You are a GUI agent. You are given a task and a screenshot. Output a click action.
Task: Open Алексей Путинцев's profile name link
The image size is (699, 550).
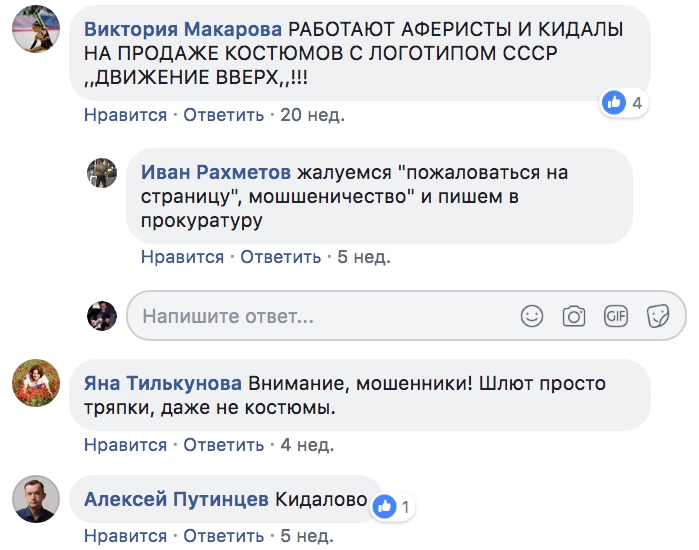[176, 500]
